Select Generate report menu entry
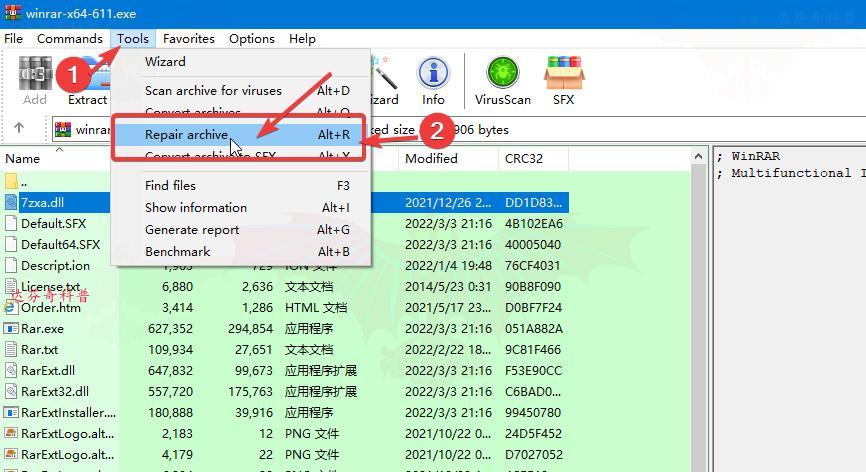The width and height of the screenshot is (866, 472). 241,230
